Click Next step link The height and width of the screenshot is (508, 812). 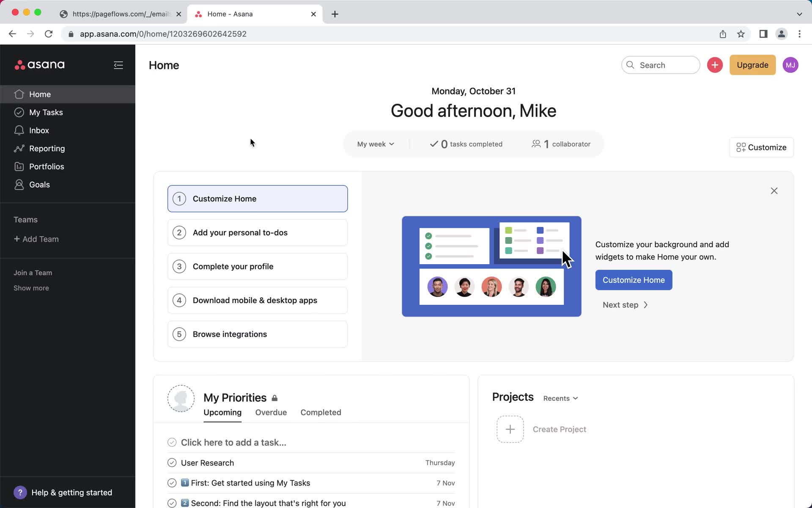point(625,305)
